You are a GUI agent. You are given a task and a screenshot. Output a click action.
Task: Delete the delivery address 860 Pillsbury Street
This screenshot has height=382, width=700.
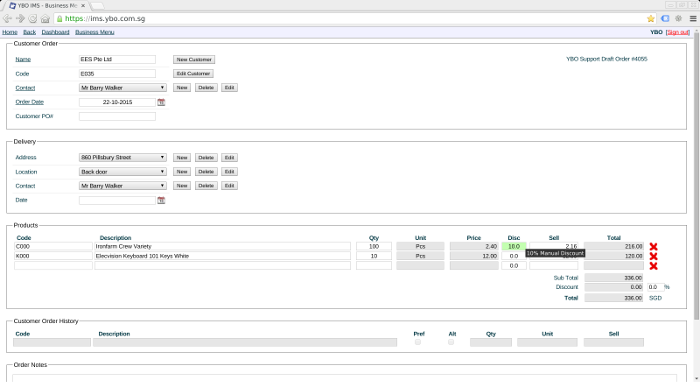tap(206, 158)
